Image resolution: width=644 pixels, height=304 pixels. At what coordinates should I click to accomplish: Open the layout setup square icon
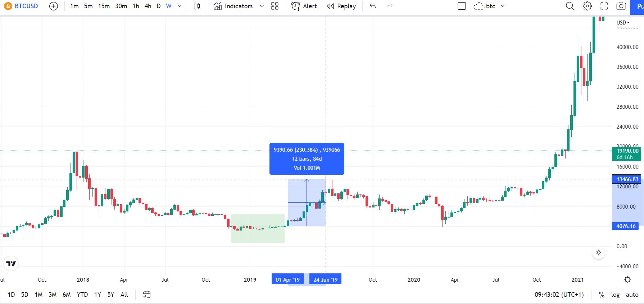click(x=462, y=6)
